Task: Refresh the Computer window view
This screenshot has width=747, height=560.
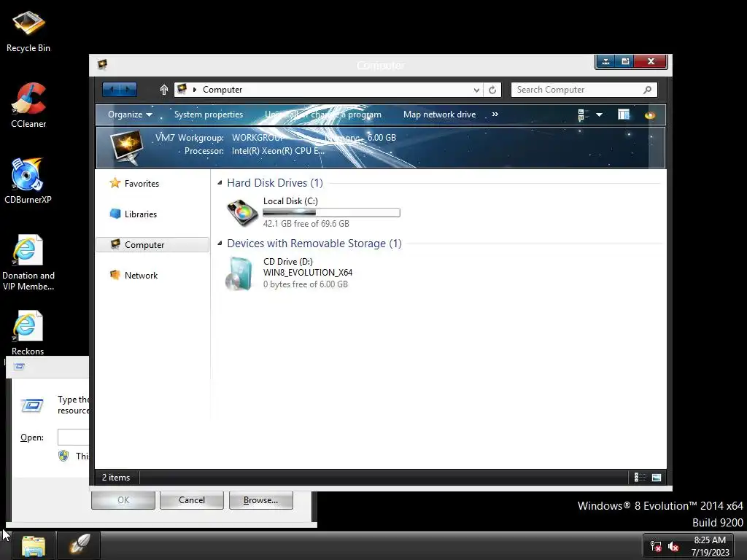Action: (492, 90)
